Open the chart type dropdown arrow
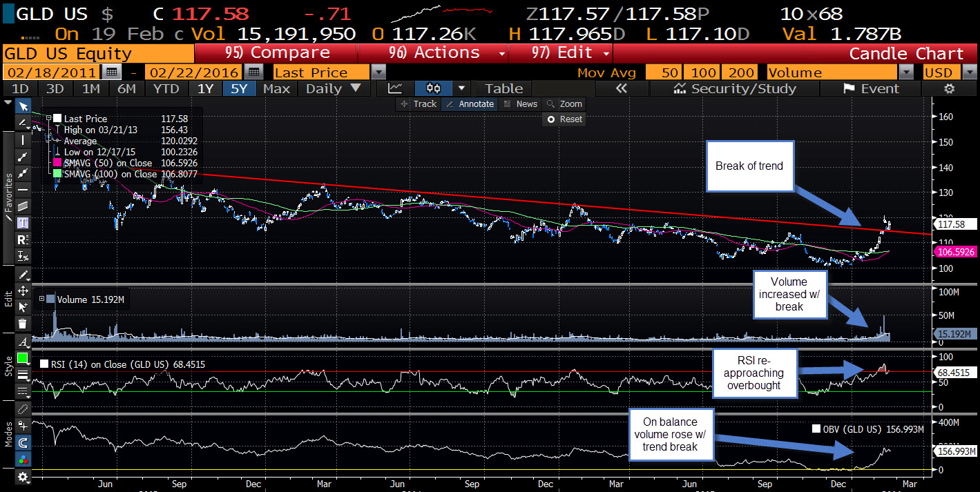Screen dimensions: 980x492 pyautogui.click(x=461, y=88)
